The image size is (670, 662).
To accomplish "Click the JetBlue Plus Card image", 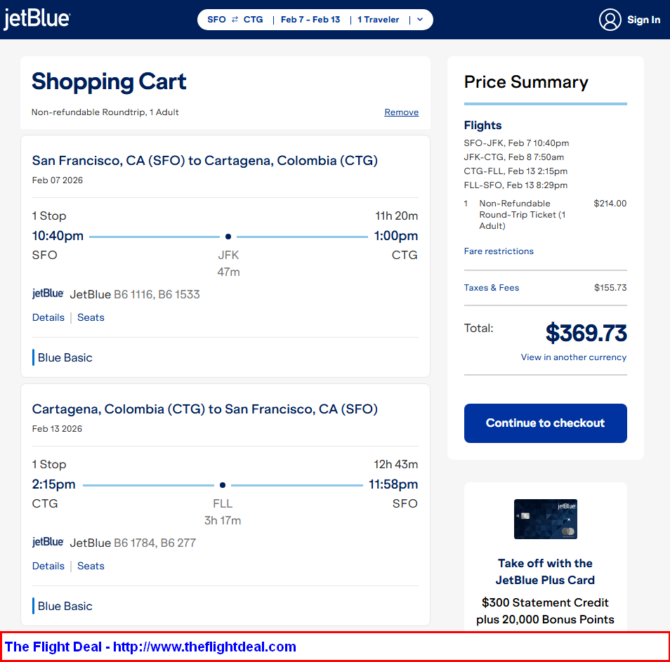I will pos(545,519).
